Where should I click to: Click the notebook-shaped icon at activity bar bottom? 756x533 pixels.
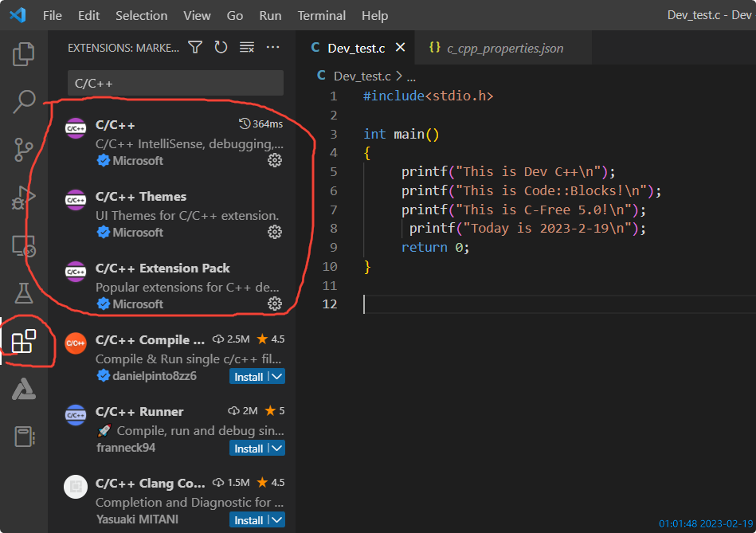click(23, 437)
